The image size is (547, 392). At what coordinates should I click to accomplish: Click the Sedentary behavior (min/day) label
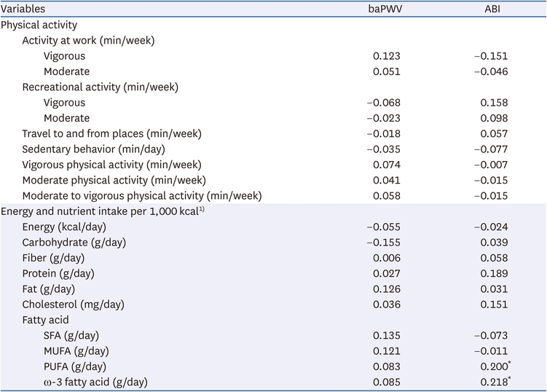(x=93, y=149)
